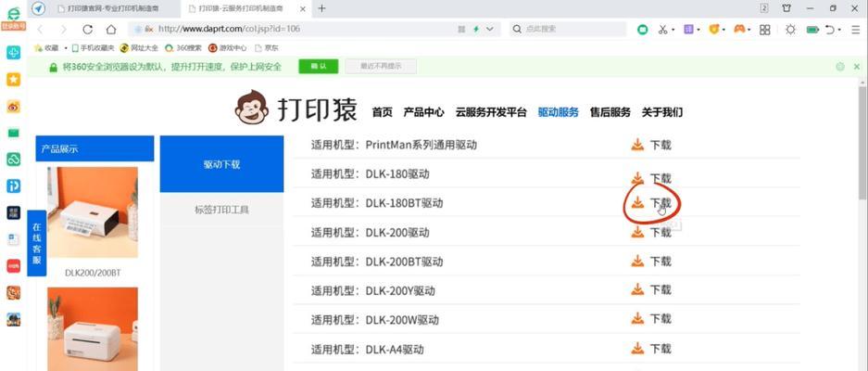Reload the current page
868x371 pixels.
tap(87, 30)
